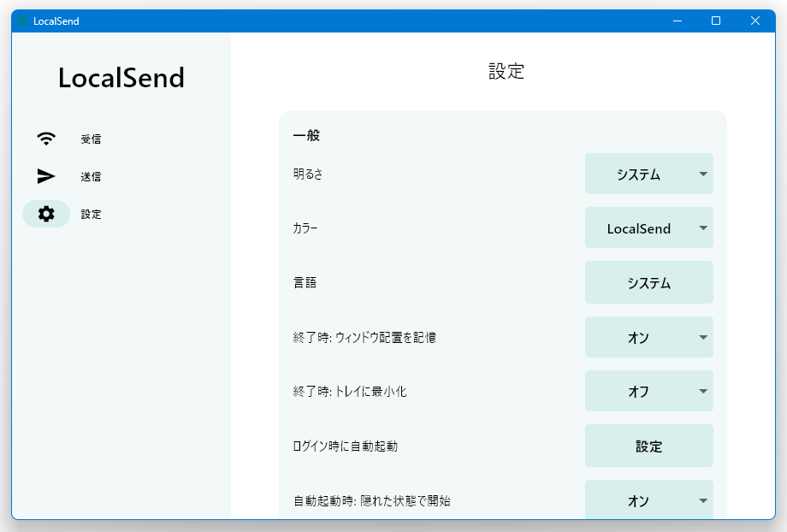Open the 明るさ brightness dropdown
This screenshot has height=532, width=787.
[x=649, y=174]
